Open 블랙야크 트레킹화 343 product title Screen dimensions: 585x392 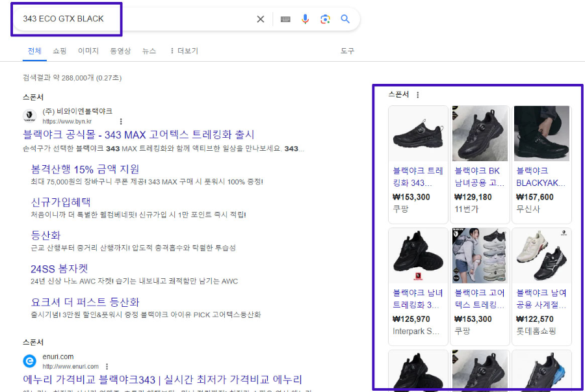(418, 177)
